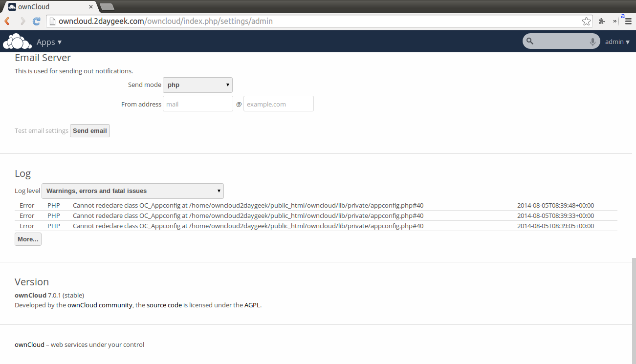Click the log entry timestamped 08:39:48
The width and height of the screenshot is (636, 364).
316,206
